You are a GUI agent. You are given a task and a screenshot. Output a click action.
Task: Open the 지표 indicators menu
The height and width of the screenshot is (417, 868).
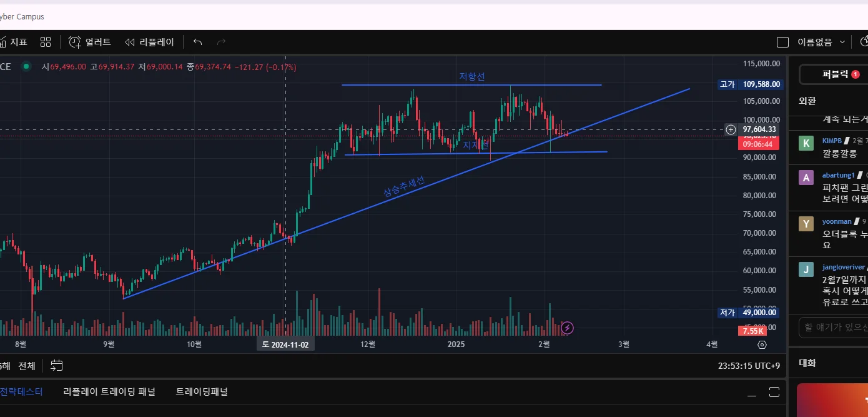click(14, 42)
